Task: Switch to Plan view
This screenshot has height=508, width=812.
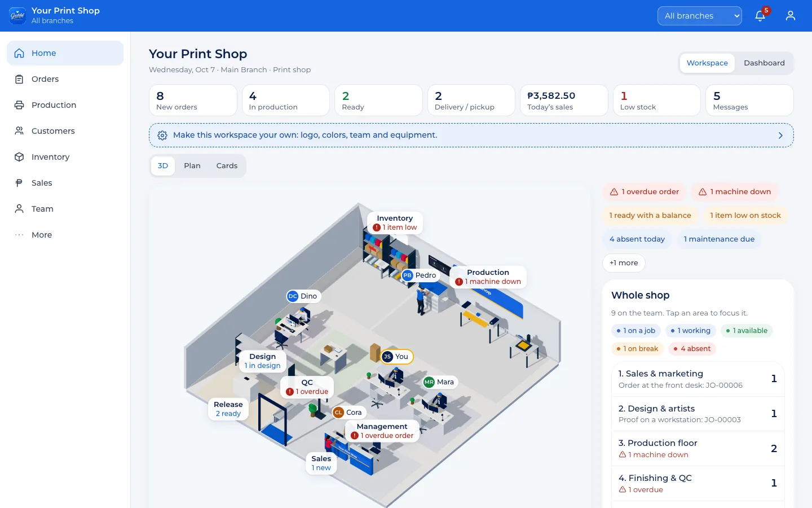Action: [192, 166]
